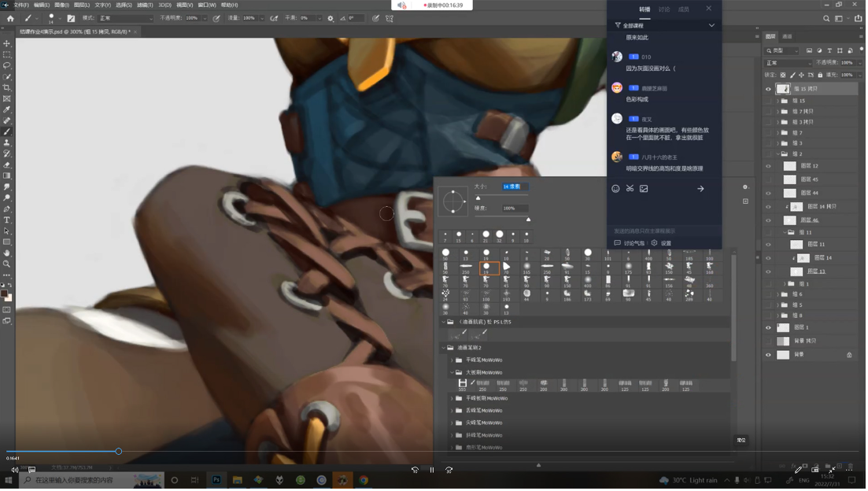Image resolution: width=868 pixels, height=491 pixels.
Task: Expand the 平峰笔MoWoWo brush folder
Action: tap(452, 360)
